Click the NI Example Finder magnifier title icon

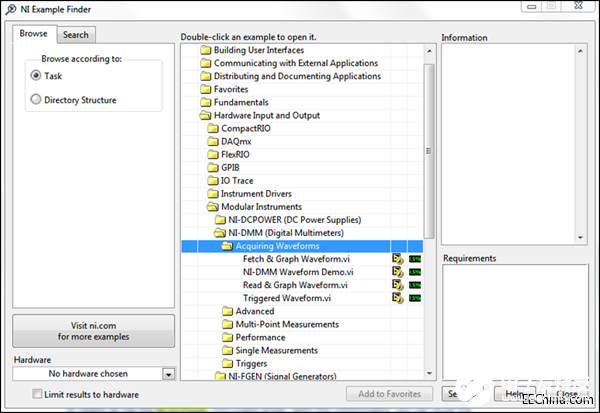pos(11,9)
